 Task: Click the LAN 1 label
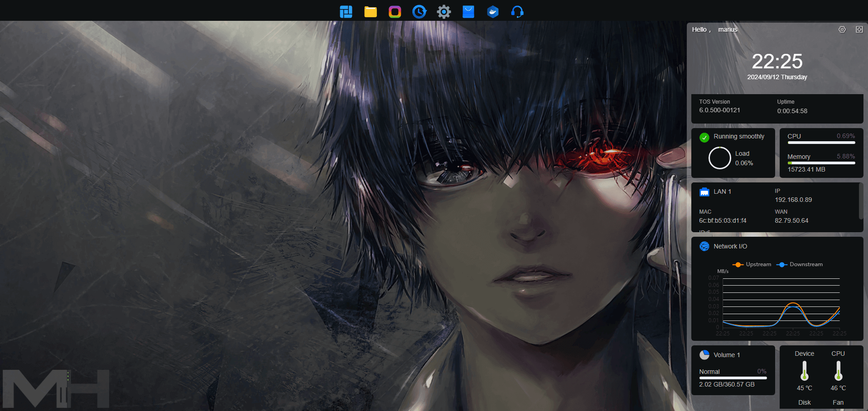tap(723, 191)
